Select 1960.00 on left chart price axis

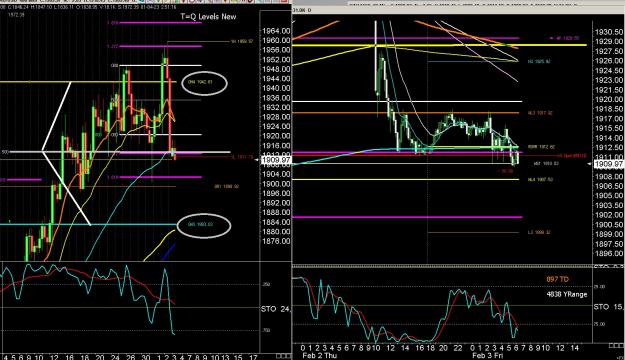[x=276, y=40]
